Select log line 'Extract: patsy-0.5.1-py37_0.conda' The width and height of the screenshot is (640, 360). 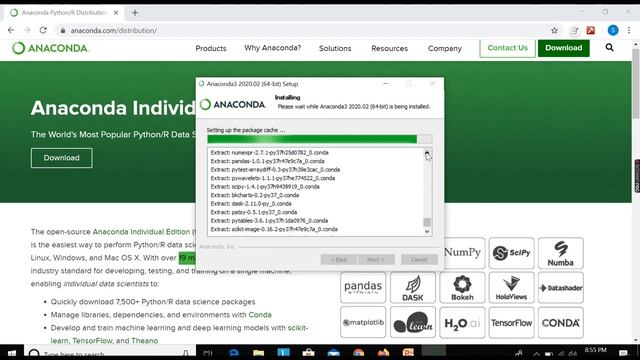(x=253, y=212)
